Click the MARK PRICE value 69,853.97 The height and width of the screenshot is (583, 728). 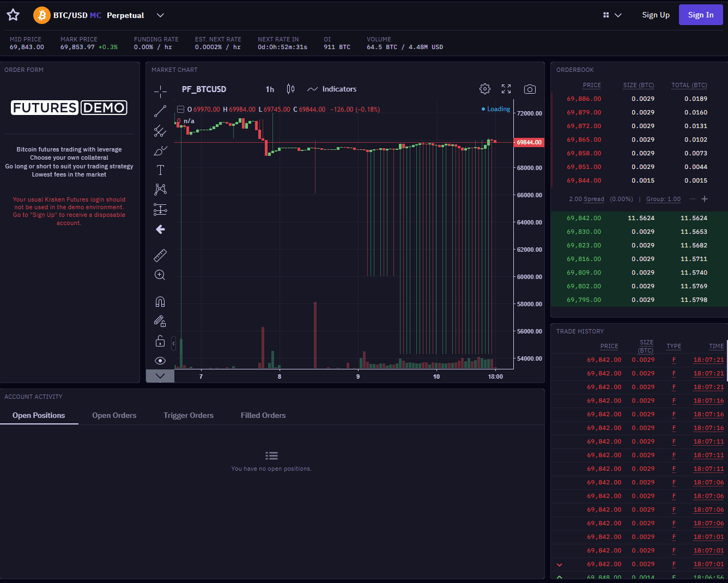coord(77,47)
